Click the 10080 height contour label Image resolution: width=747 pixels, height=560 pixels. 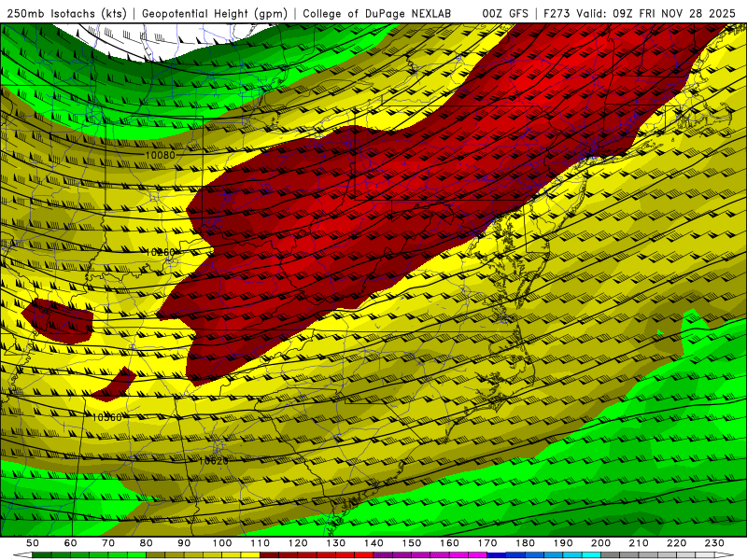[x=160, y=155]
